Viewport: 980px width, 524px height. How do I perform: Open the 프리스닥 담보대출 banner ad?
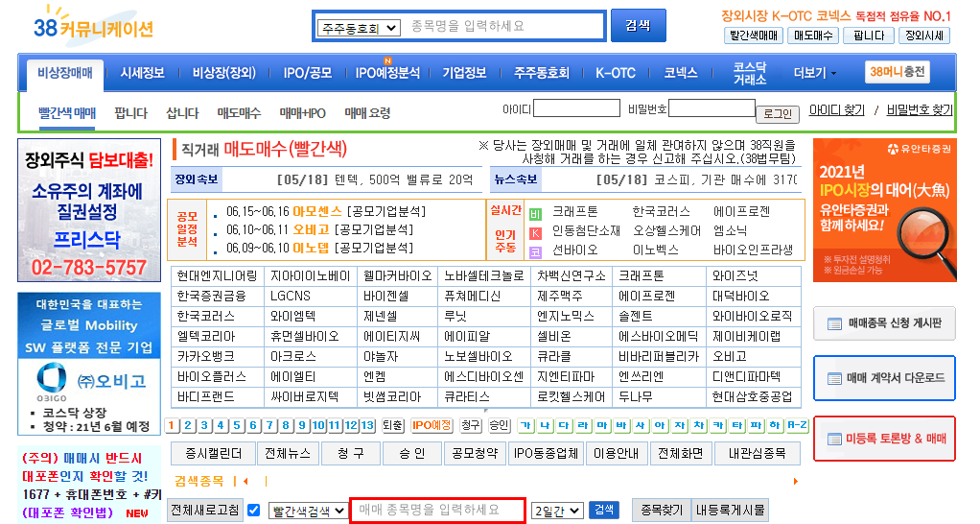coord(89,210)
